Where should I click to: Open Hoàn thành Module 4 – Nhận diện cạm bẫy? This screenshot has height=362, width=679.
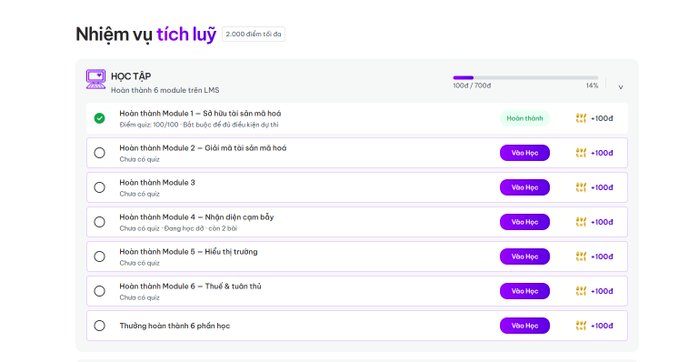pos(197,217)
